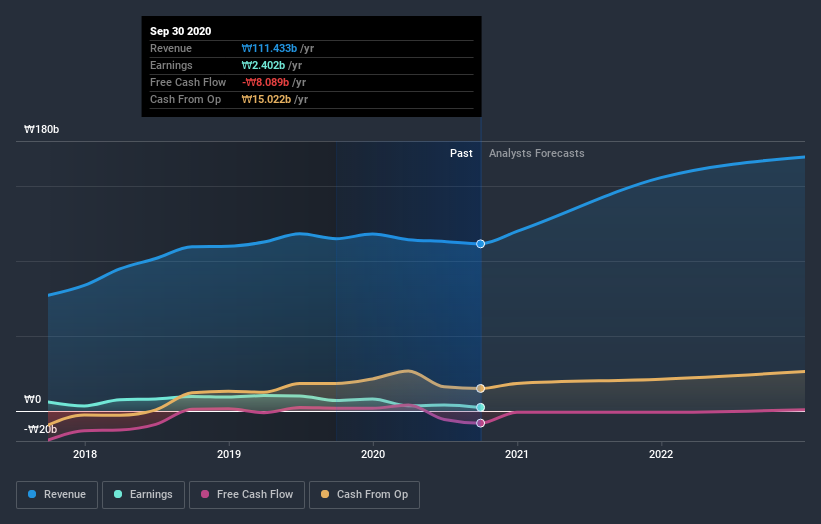Click the -₩20b y-axis label
The height and width of the screenshot is (524, 821).
pyautogui.click(x=40, y=430)
